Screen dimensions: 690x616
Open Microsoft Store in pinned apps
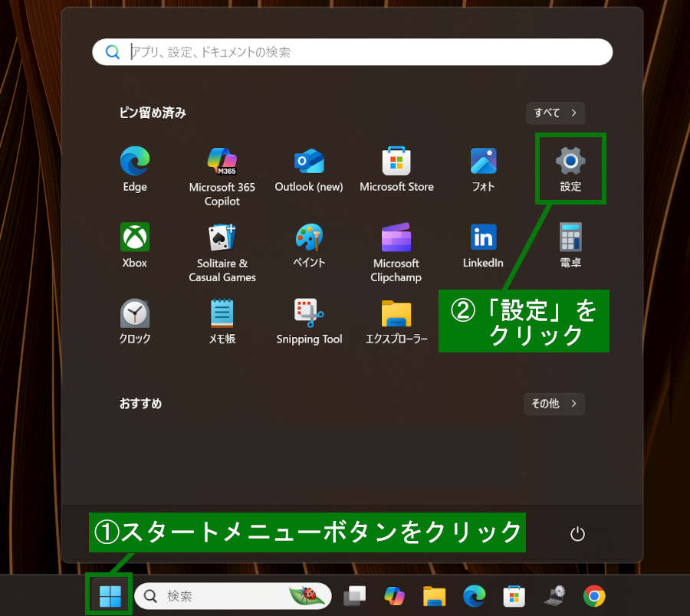click(x=396, y=169)
